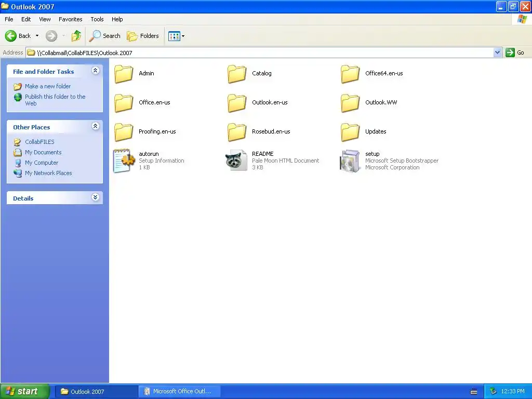Viewport: 532px width, 399px height.
Task: Click Make a new folder link
Action: [x=47, y=86]
